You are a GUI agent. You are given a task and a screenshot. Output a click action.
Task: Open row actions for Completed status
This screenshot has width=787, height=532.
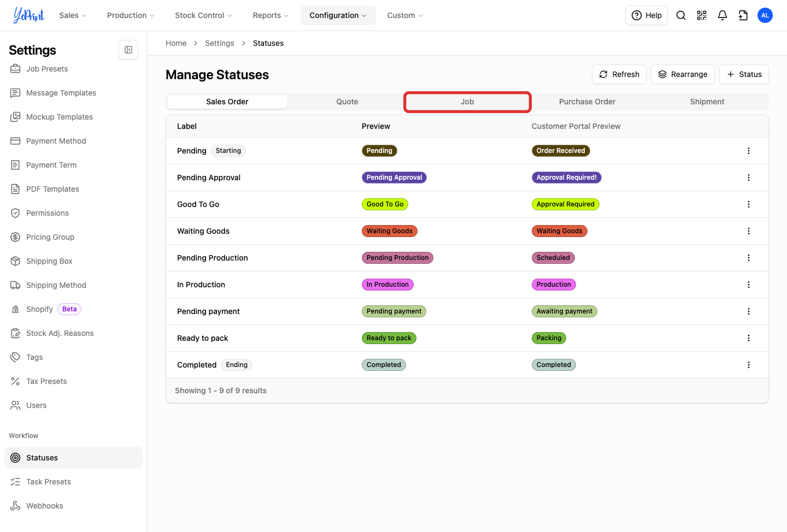pos(749,365)
